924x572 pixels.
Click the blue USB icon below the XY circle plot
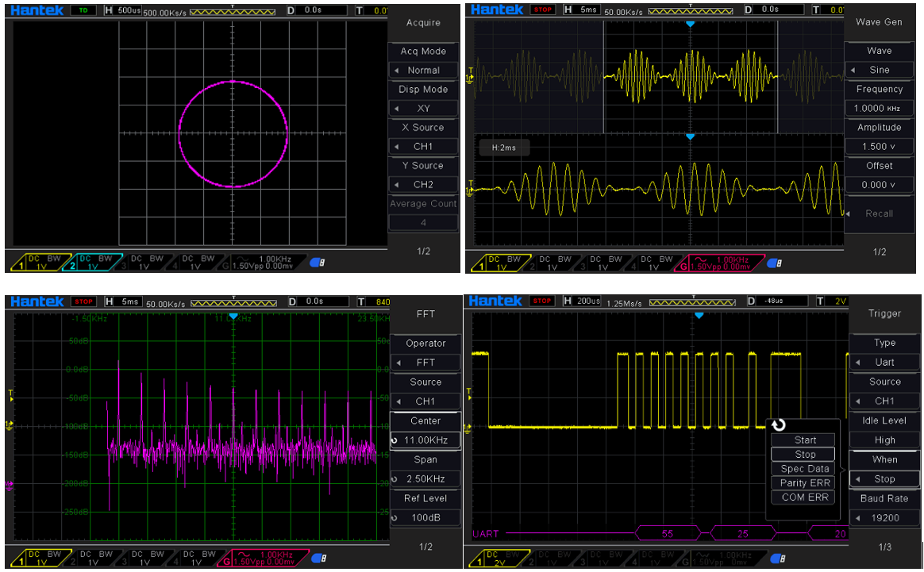[x=318, y=261]
